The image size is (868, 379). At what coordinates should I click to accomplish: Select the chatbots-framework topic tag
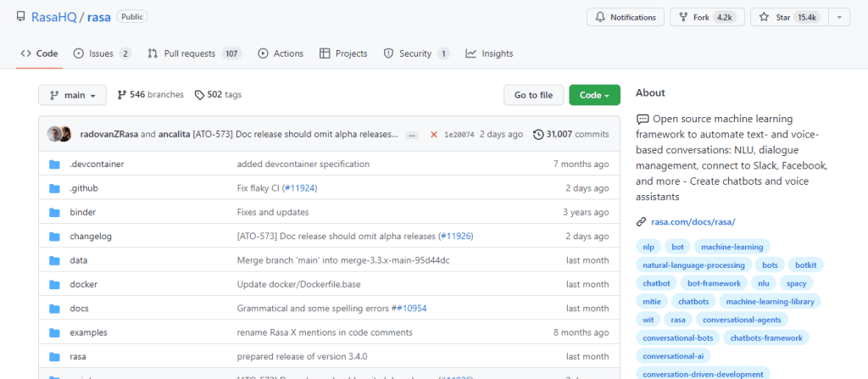766,337
